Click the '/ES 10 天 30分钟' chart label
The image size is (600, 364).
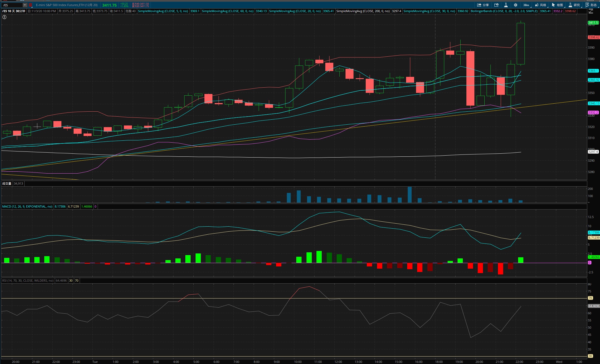coord(14,11)
